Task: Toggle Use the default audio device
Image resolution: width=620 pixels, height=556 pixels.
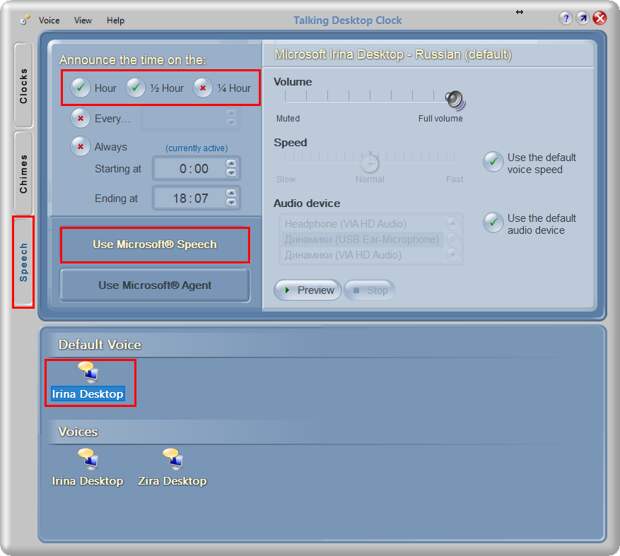Action: tap(493, 222)
